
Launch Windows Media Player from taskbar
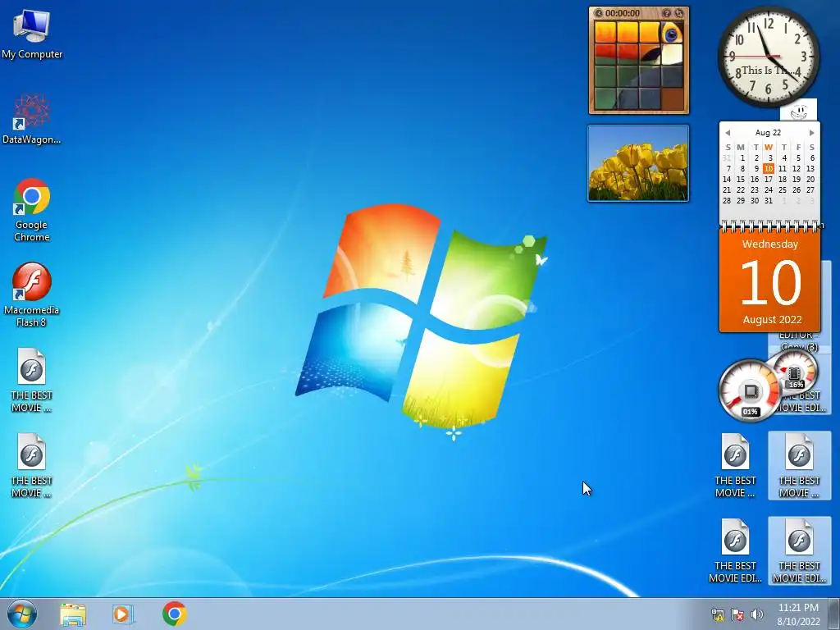coord(123,614)
